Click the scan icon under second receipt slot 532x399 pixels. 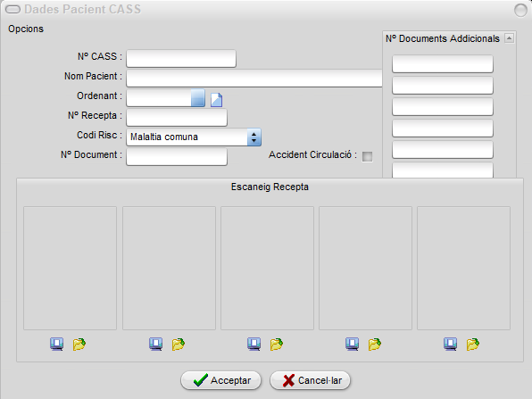(155, 344)
